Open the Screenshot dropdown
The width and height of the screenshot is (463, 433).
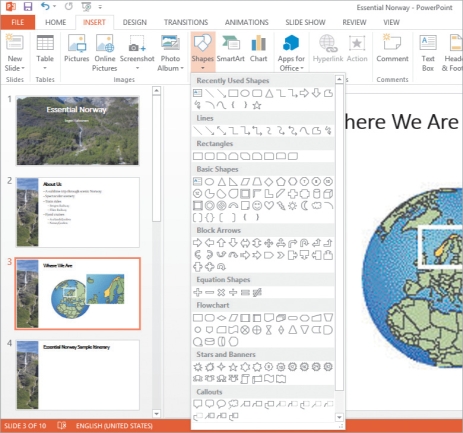point(137,53)
